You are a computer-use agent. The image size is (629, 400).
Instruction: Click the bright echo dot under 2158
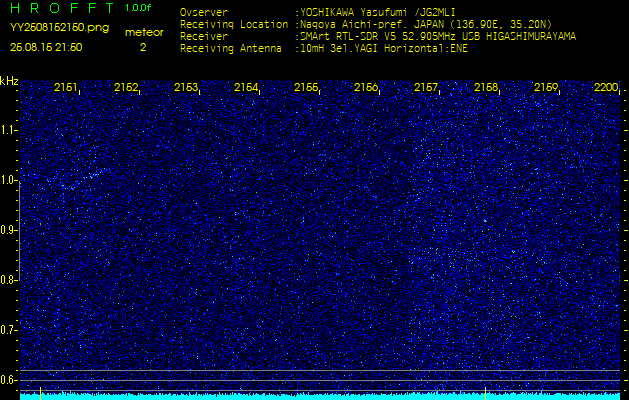click(x=485, y=221)
